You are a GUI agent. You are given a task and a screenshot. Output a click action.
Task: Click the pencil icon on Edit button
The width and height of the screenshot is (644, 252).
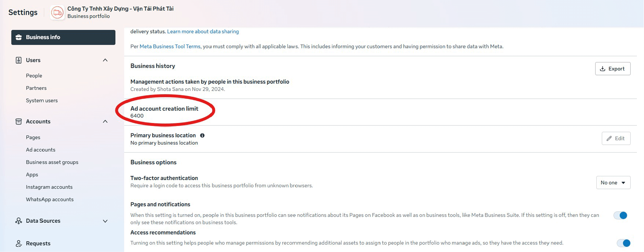pos(609,139)
